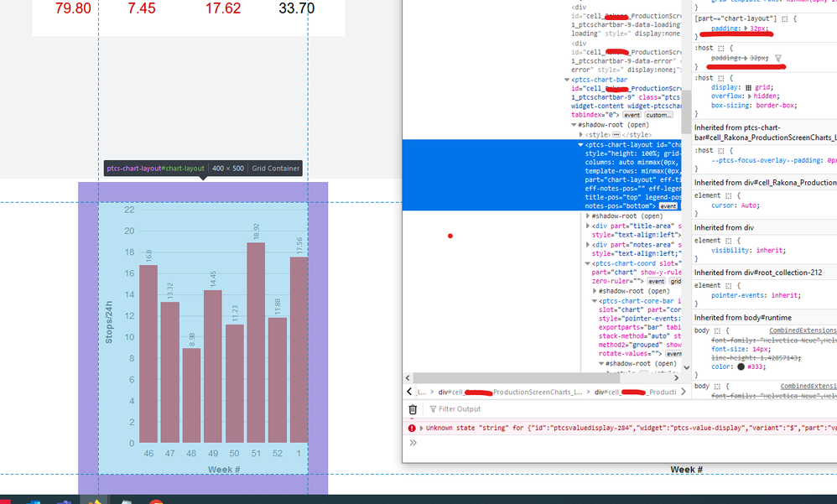837x504 pixels.
Task: Click the selector highlighter icon for [part~=chart-layout]
Action: (784, 18)
